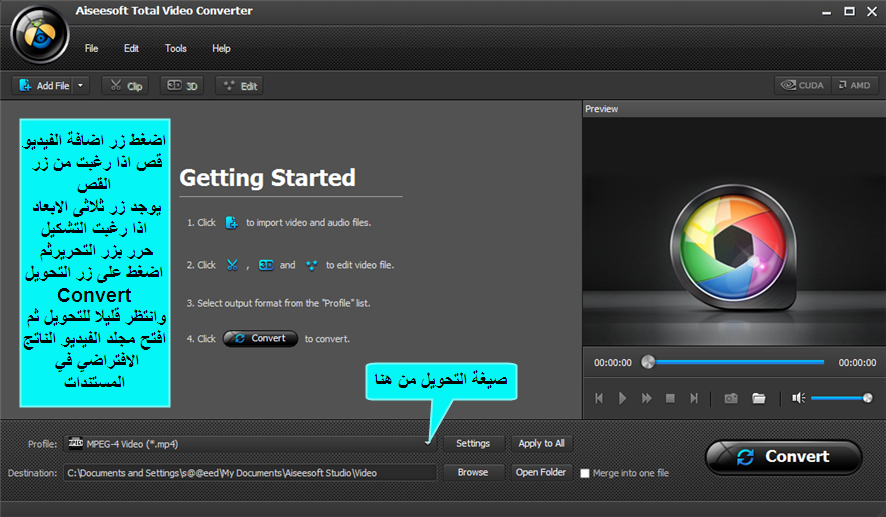The image size is (886, 517).
Task: Open the Clip scissors tool
Action: point(125,86)
